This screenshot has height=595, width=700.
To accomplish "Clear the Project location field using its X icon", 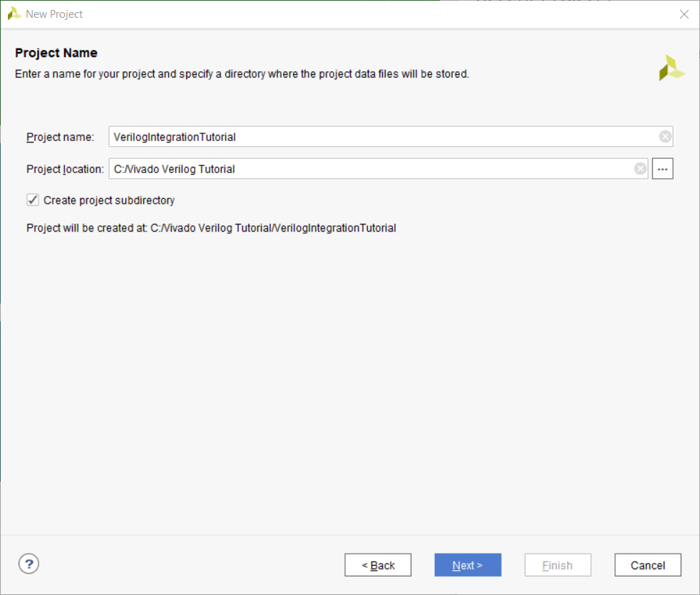I will (x=640, y=169).
